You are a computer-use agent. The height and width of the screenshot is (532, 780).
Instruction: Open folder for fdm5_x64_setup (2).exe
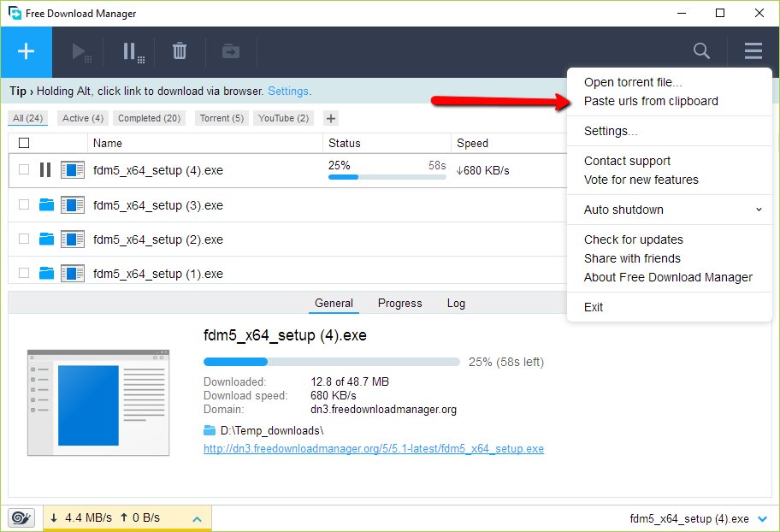pos(46,239)
